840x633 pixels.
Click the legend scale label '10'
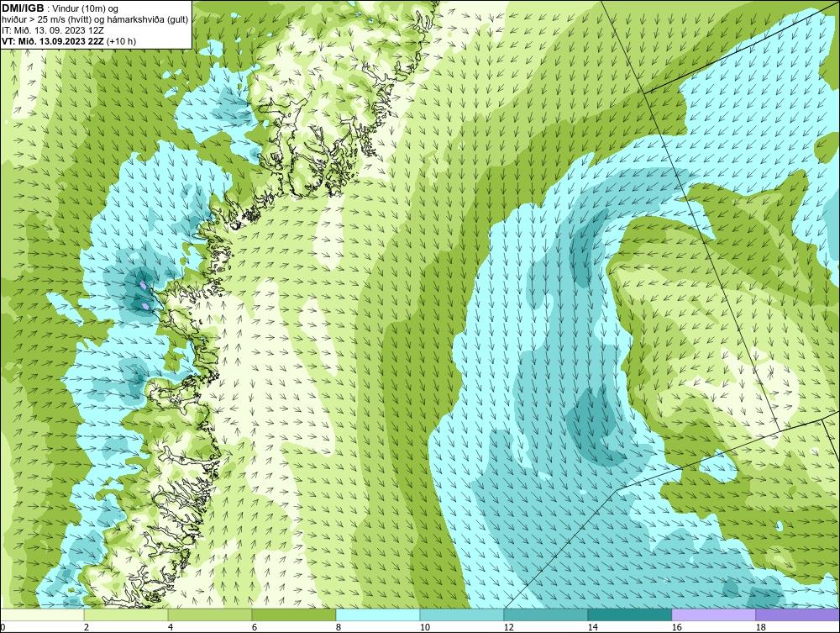tap(425, 627)
